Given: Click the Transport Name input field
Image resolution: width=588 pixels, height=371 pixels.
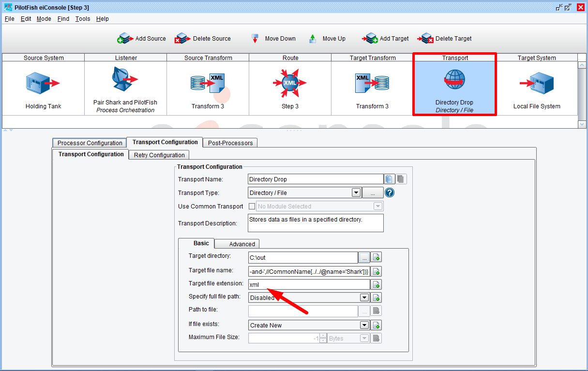Looking at the screenshot, I should click(316, 179).
